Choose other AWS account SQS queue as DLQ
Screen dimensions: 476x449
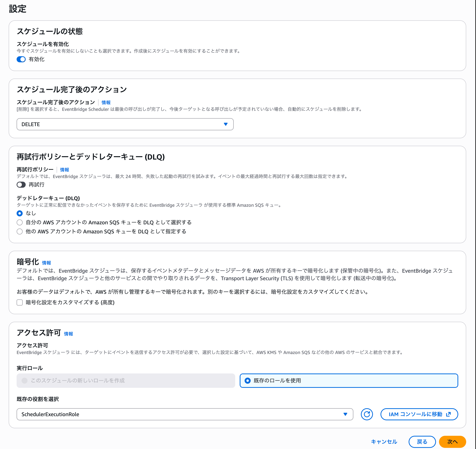click(20, 231)
